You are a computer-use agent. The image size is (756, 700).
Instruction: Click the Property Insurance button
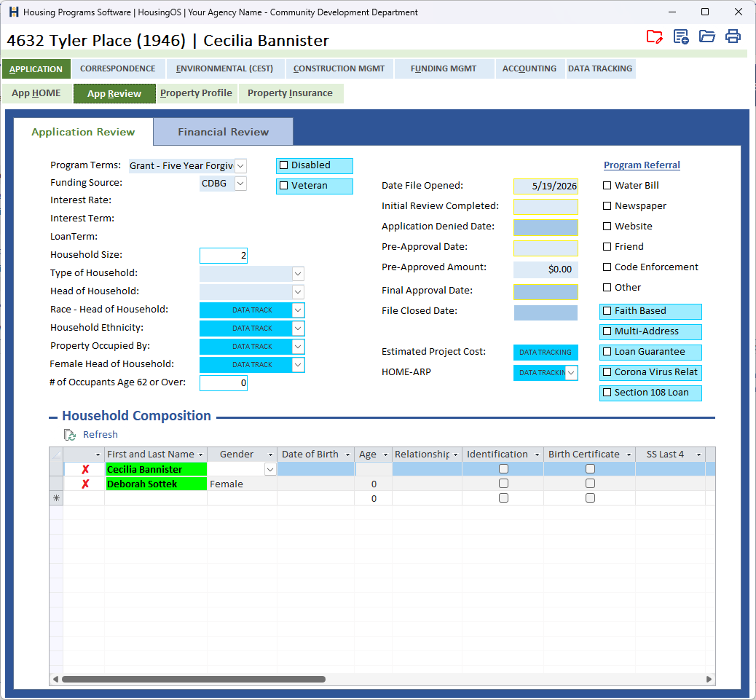tap(291, 93)
